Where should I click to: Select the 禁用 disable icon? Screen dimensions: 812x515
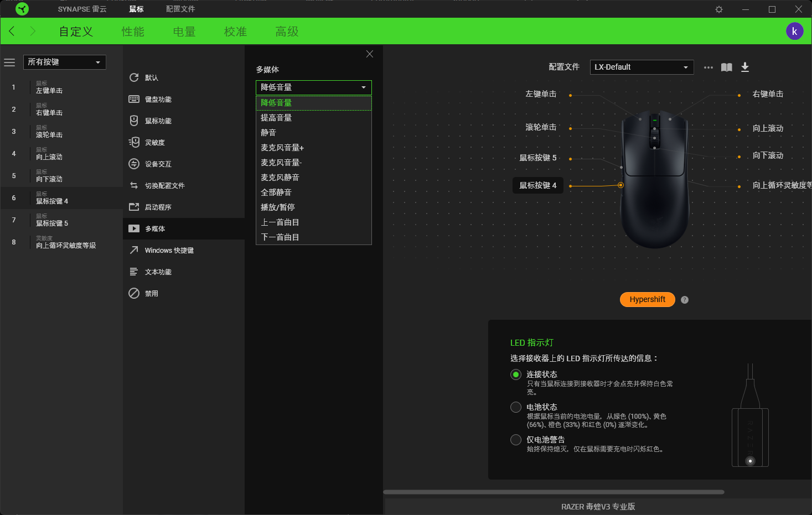[x=134, y=293]
